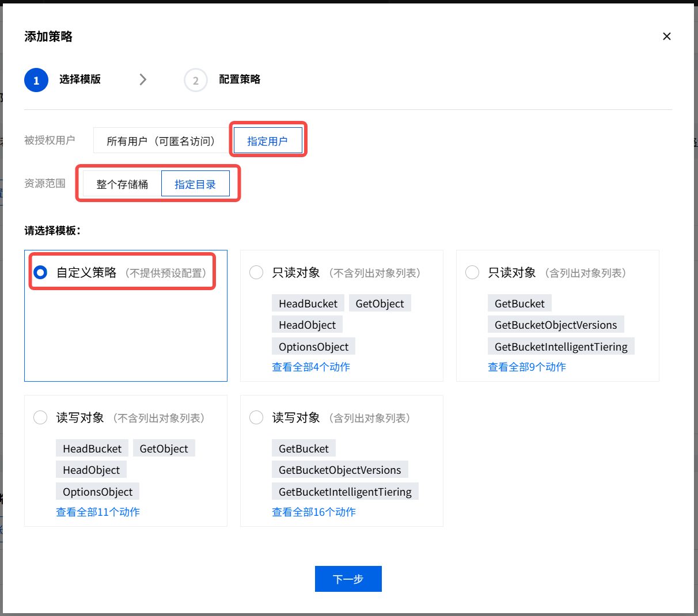Expand 查看全部4个动作 link
This screenshot has width=698, height=616.
click(x=311, y=367)
